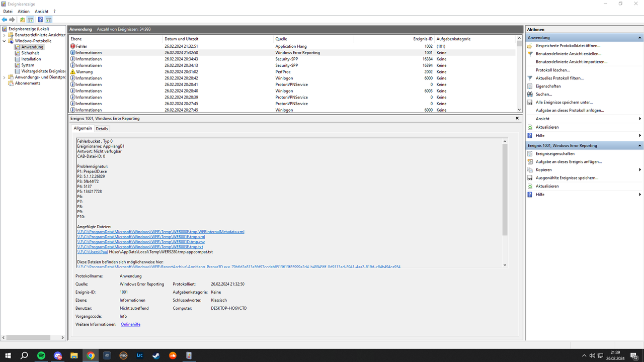Click the grey Forward arrow in the toolbar

click(x=12, y=20)
